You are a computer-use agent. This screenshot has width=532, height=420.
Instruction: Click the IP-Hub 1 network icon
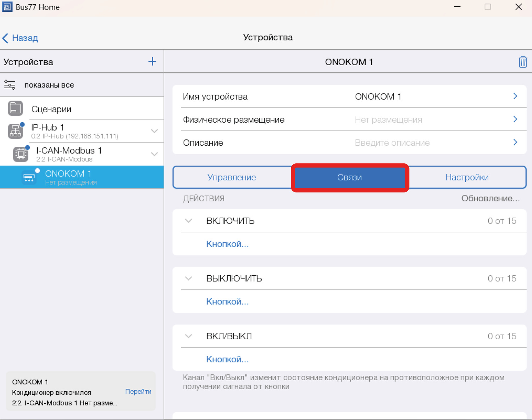tap(16, 131)
